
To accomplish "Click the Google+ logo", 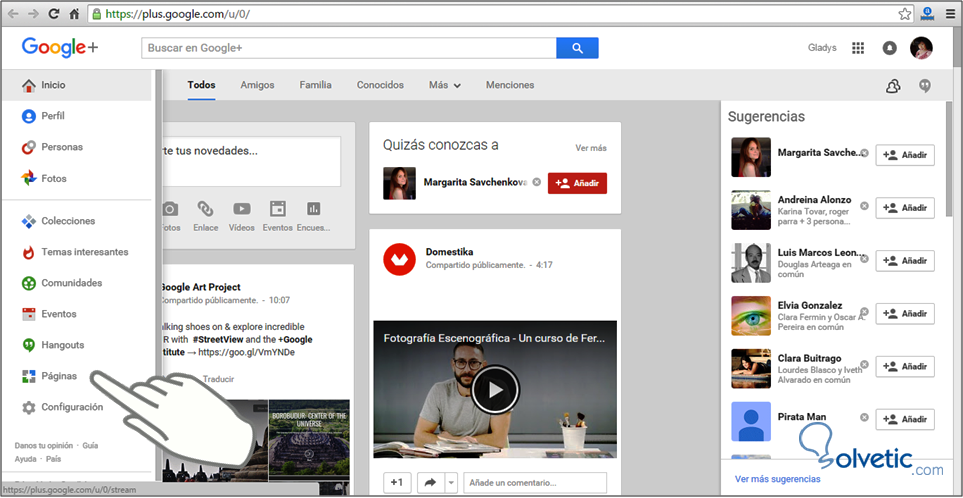I will 60,48.
